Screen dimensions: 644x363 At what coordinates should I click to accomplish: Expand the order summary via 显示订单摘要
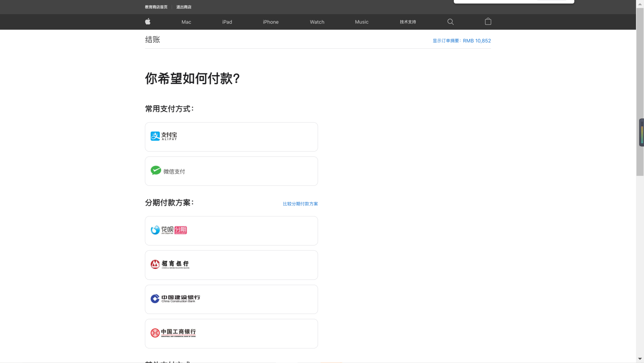coord(462,41)
